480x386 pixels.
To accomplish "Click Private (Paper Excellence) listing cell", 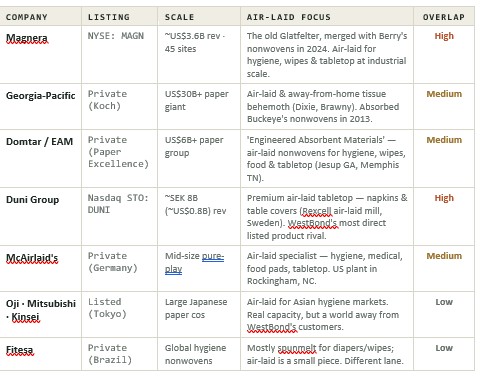I will (x=119, y=159).
